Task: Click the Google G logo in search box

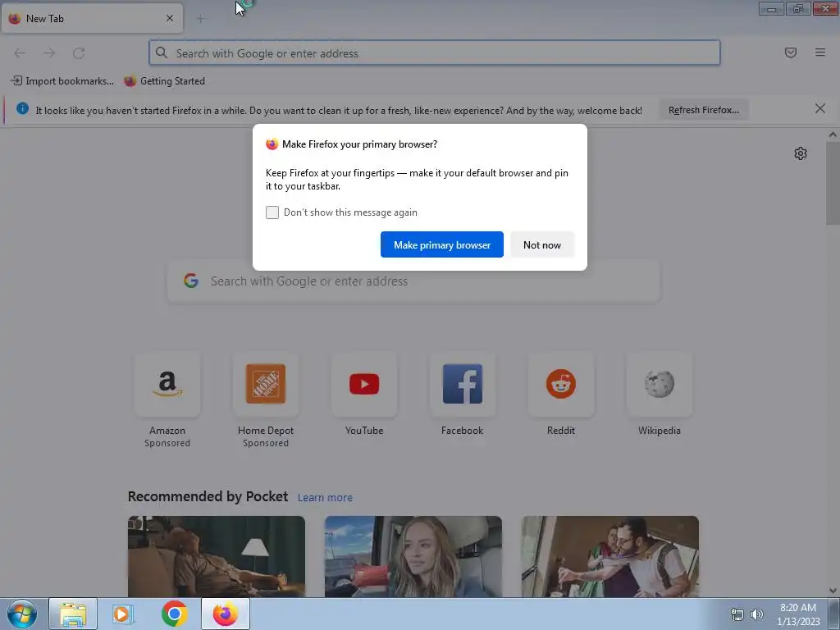Action: (190, 281)
